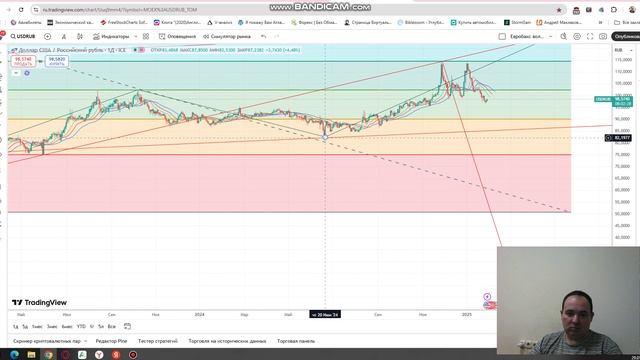Open the RUB currency dropdown on price scale
This screenshot has width=640, height=360.
pos(623,50)
